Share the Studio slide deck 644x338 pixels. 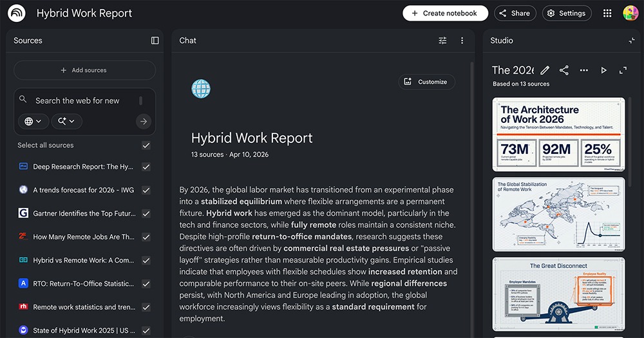tap(564, 70)
